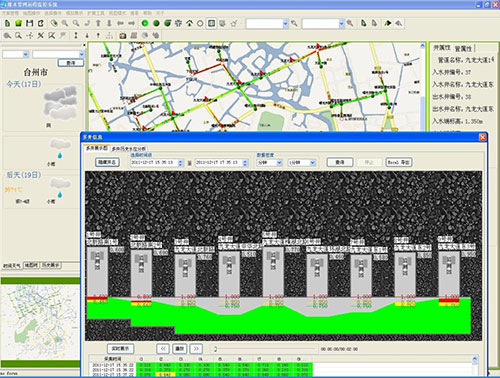The height and width of the screenshot is (378, 500).
Task: Click the playback progress slider handle
Action: (x=215, y=349)
